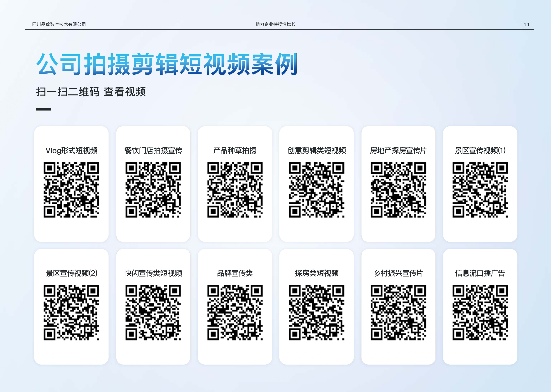Click the short dark divider bar under subtitle
Image resolution: width=551 pixels, height=392 pixels.
44,109
